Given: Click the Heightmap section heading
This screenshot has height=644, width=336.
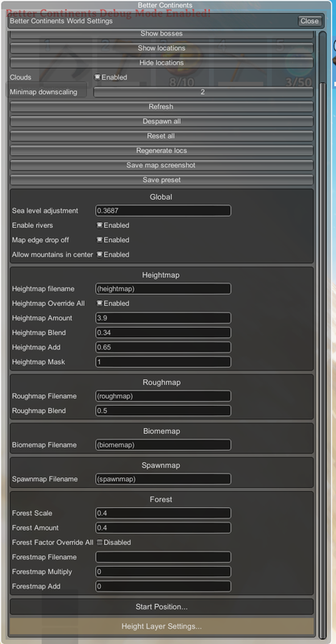Looking at the screenshot, I should click(x=161, y=275).
